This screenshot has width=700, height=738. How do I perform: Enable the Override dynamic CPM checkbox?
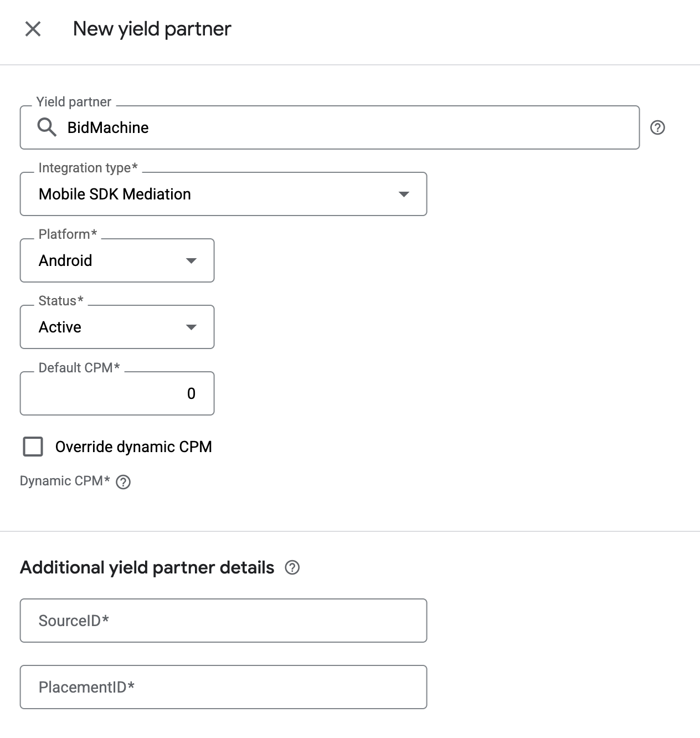[x=33, y=447]
